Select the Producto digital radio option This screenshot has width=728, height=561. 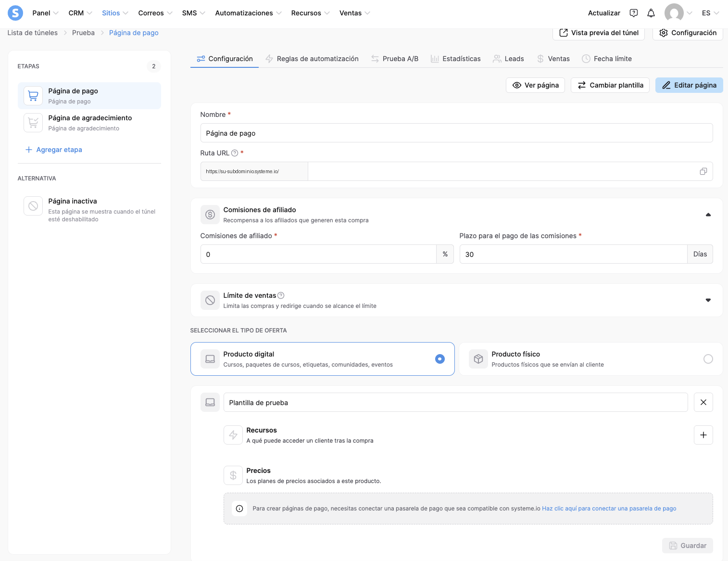[x=440, y=359]
